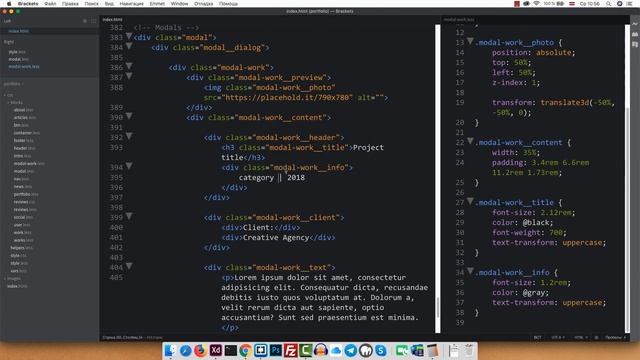Click the index.html left pane header
Screen dimensions: 640x360
112,19
